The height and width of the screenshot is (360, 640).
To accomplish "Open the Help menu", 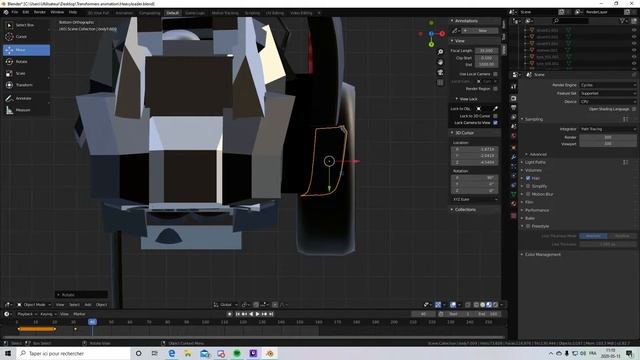I will (73, 12).
